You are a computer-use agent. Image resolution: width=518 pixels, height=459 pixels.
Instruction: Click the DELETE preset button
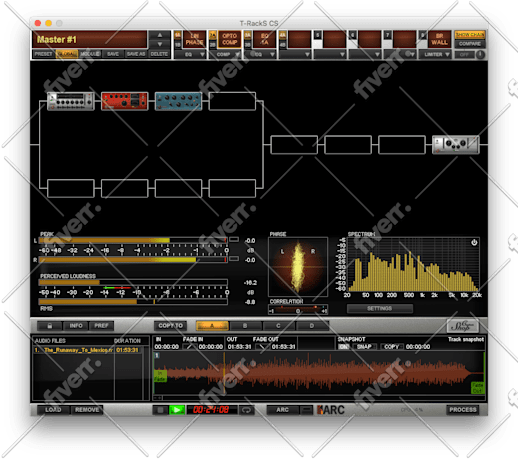159,54
